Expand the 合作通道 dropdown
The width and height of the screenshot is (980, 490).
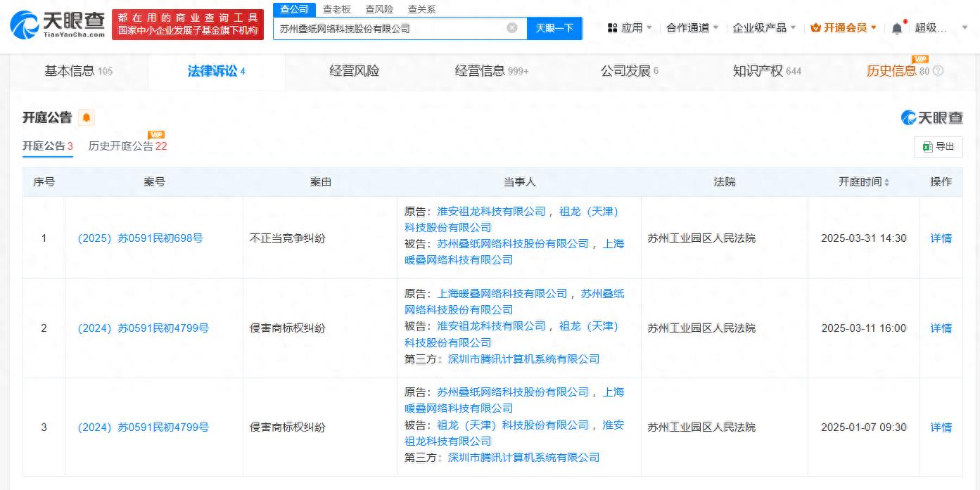[x=692, y=28]
